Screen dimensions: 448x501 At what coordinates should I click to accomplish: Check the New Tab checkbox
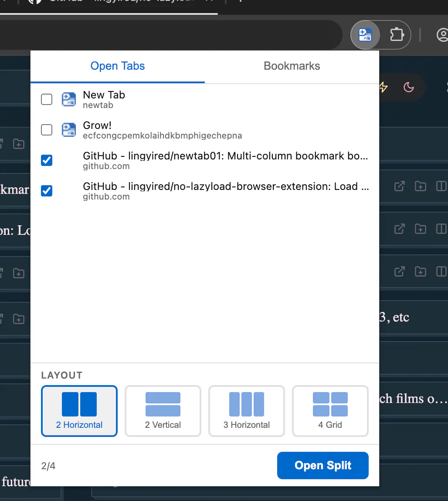click(47, 99)
